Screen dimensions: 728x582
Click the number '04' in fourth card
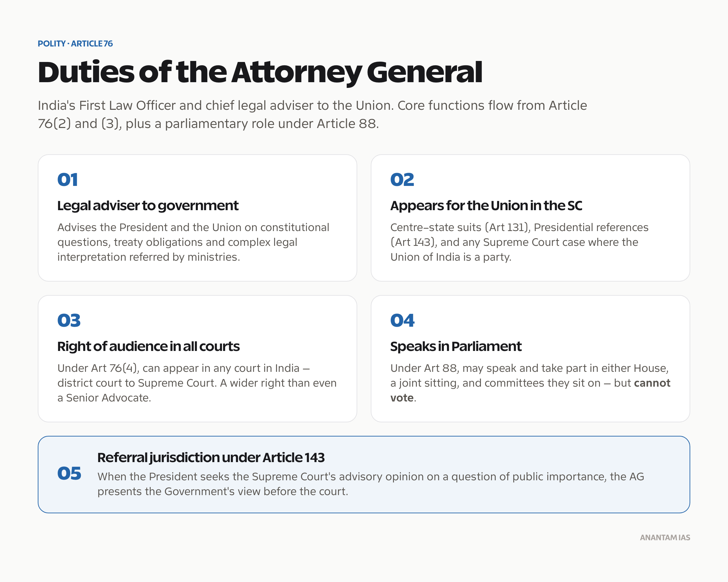coord(402,320)
